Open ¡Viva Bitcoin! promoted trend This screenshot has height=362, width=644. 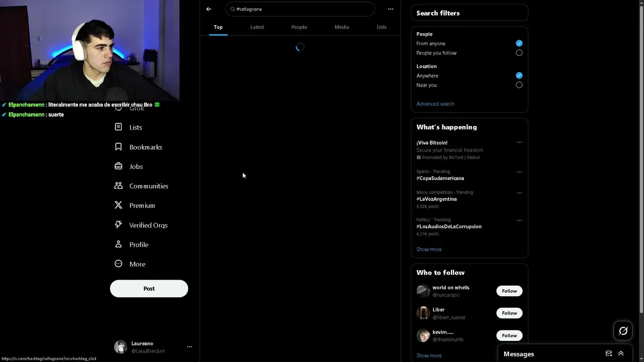point(432,143)
